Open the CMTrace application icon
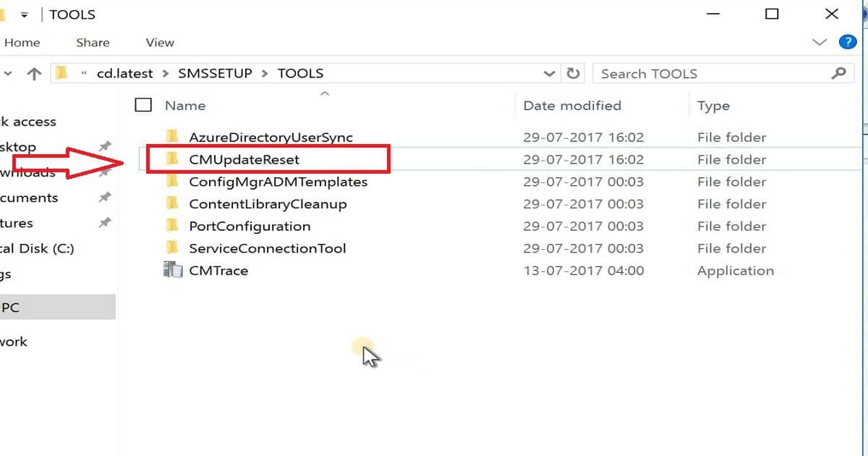 click(173, 271)
